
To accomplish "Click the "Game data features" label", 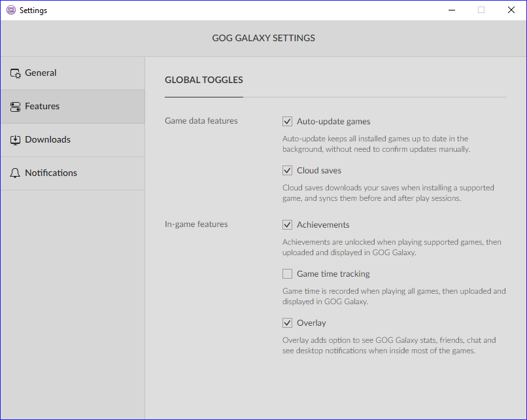I will (201, 121).
